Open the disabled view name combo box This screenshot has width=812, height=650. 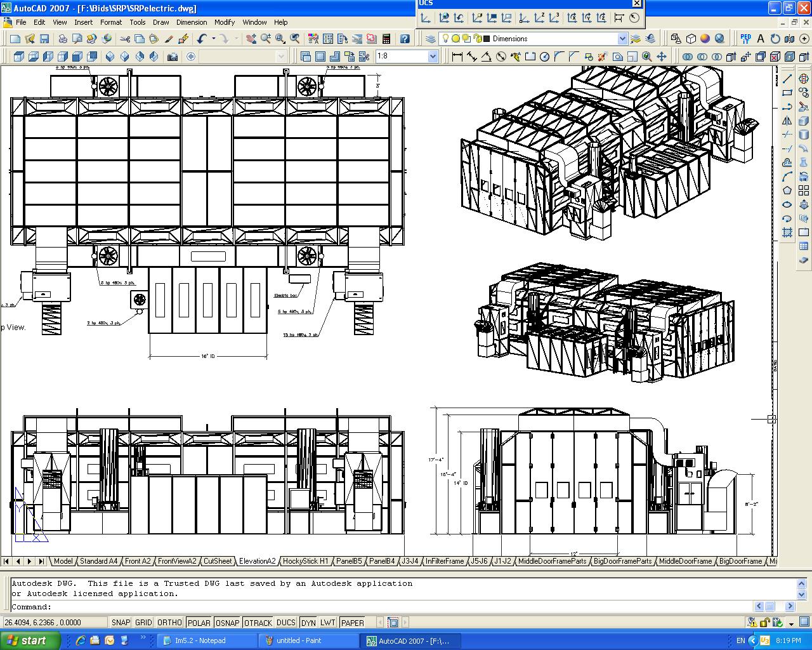coord(243,56)
